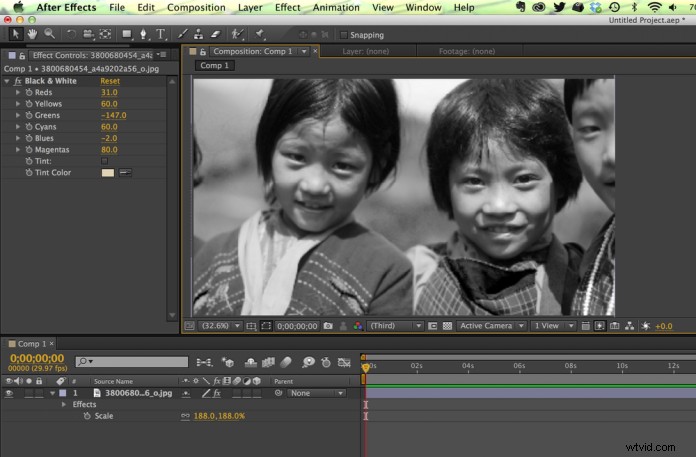The width and height of the screenshot is (696, 457).
Task: Toggle transparency grid in viewer
Action: tap(447, 326)
